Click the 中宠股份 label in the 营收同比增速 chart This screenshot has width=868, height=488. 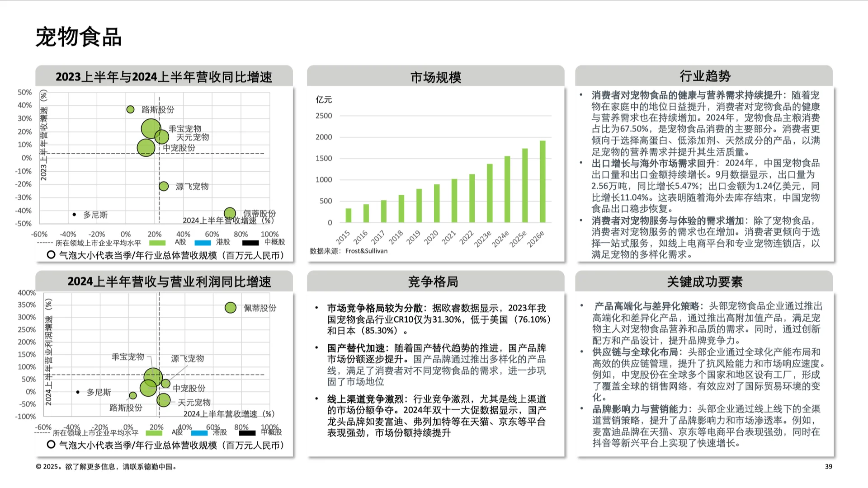(x=179, y=148)
